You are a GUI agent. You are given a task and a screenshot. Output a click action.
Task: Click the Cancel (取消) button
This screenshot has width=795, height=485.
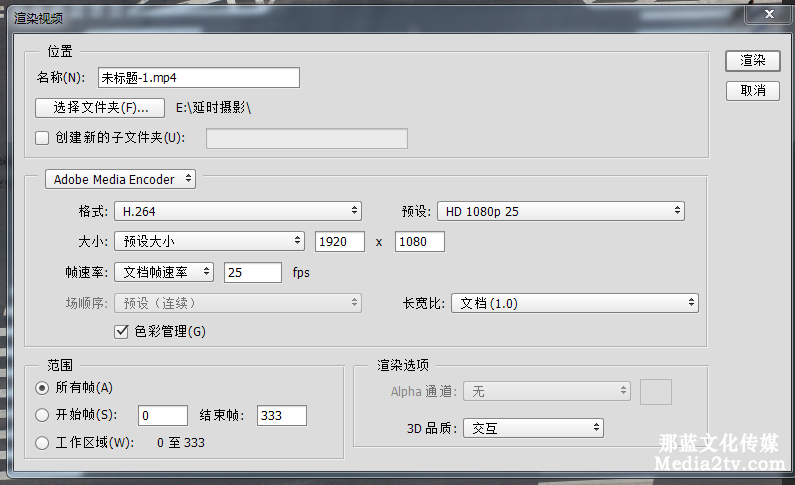(752, 91)
